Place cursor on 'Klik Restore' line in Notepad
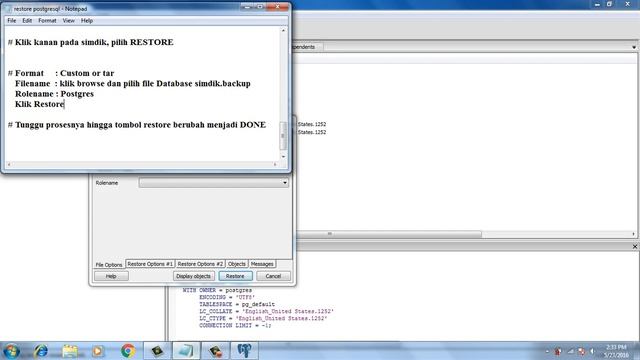The image size is (640, 360). click(x=40, y=104)
